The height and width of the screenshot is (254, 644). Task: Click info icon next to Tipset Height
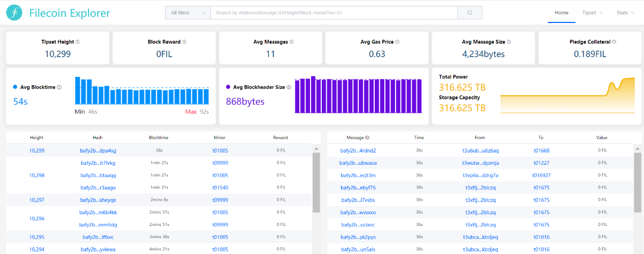tap(78, 42)
